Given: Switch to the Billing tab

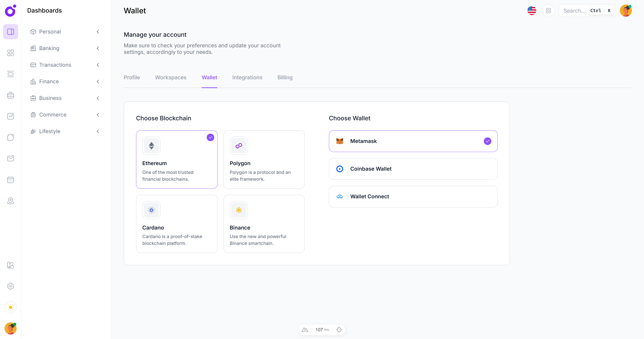Looking at the screenshot, I should 285,78.
